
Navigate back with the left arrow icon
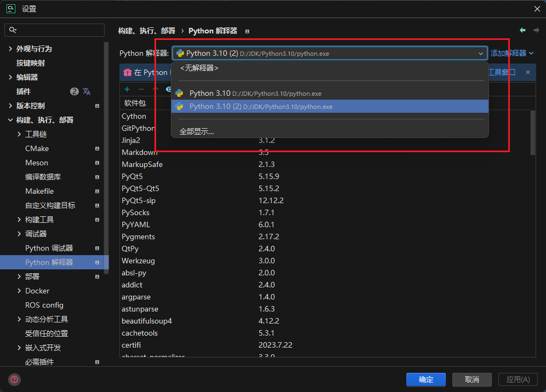click(x=522, y=30)
